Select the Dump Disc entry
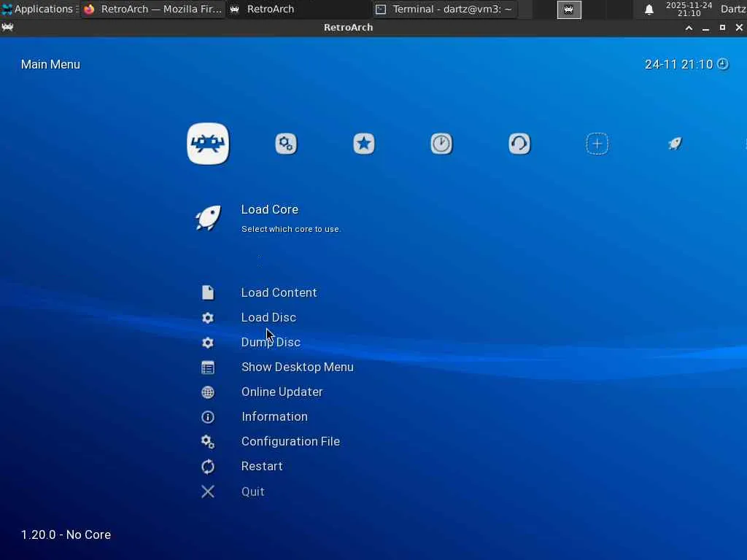Image resolution: width=747 pixels, height=560 pixels. tap(271, 342)
